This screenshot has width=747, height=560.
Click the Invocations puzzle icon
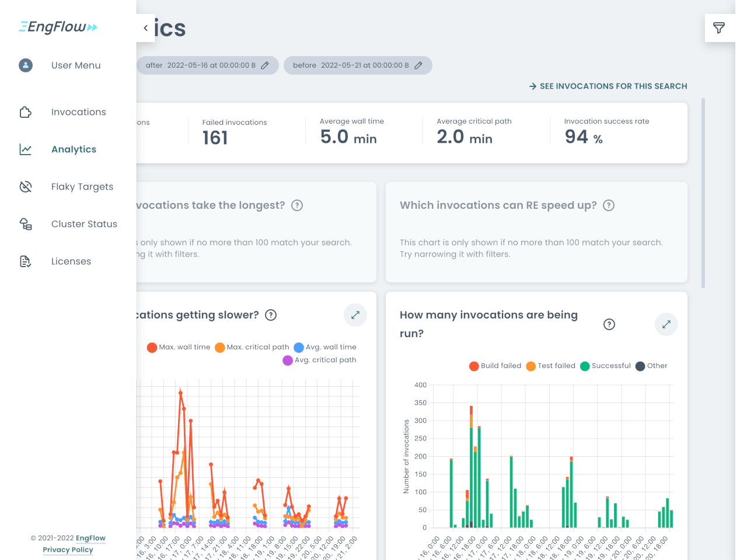26,112
